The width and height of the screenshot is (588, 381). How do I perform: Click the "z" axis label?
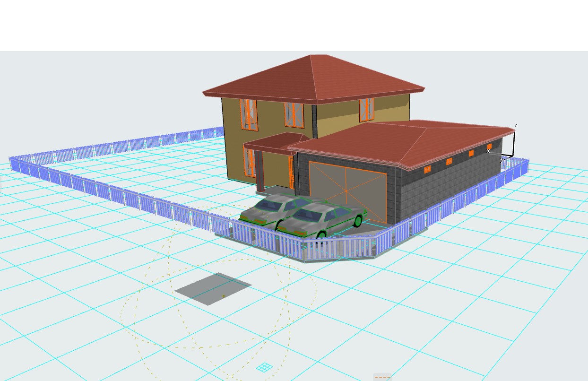[516, 125]
